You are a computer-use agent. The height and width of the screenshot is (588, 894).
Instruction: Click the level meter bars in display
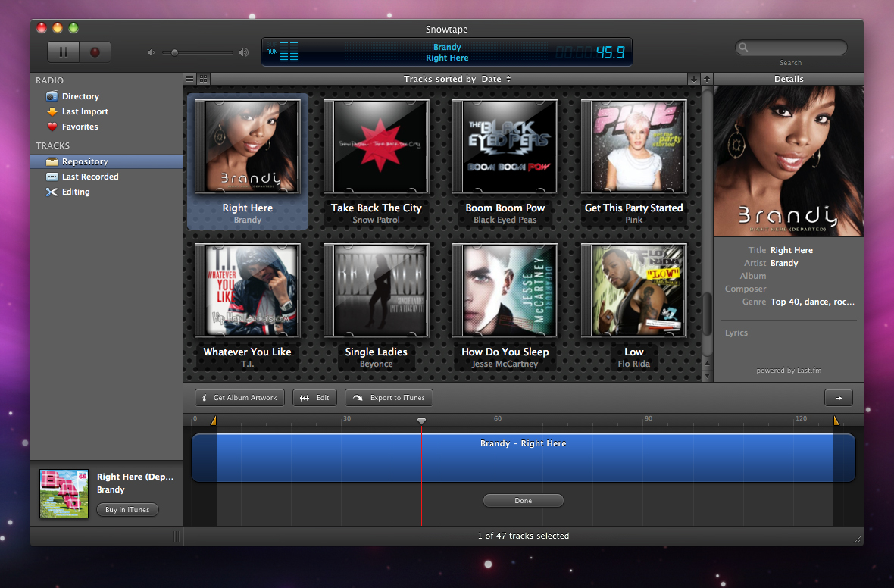coord(289,52)
